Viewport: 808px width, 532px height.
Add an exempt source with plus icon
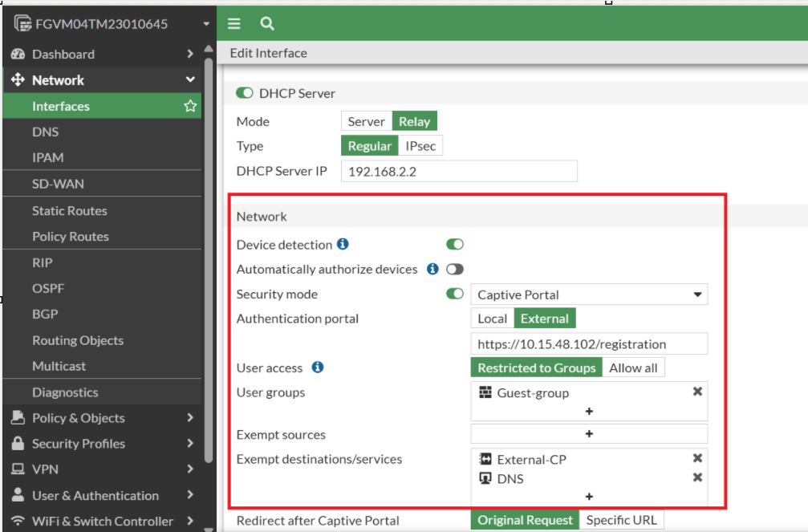click(x=589, y=433)
